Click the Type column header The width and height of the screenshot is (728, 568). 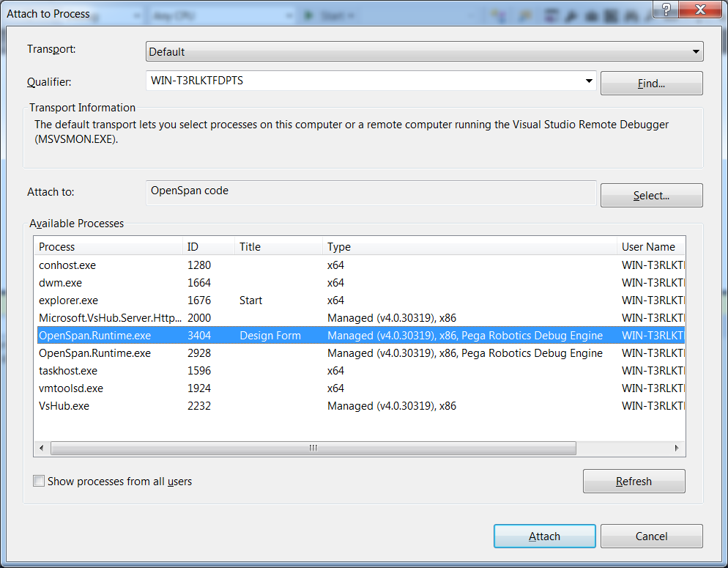coord(469,247)
